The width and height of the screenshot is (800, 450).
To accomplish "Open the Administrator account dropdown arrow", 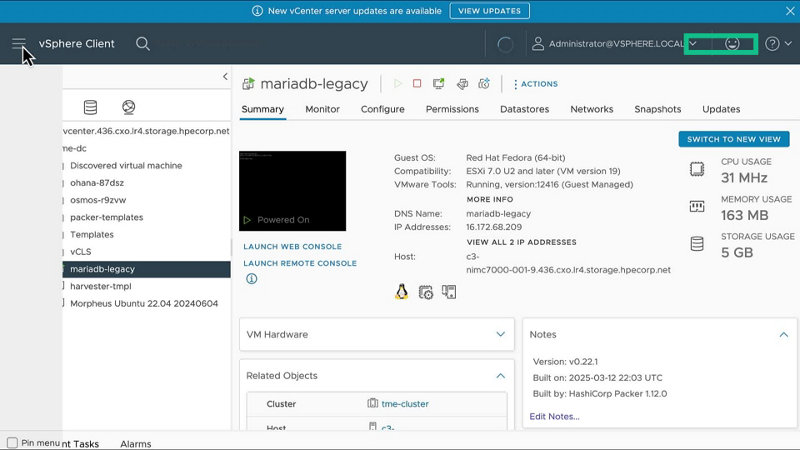I will (x=693, y=44).
